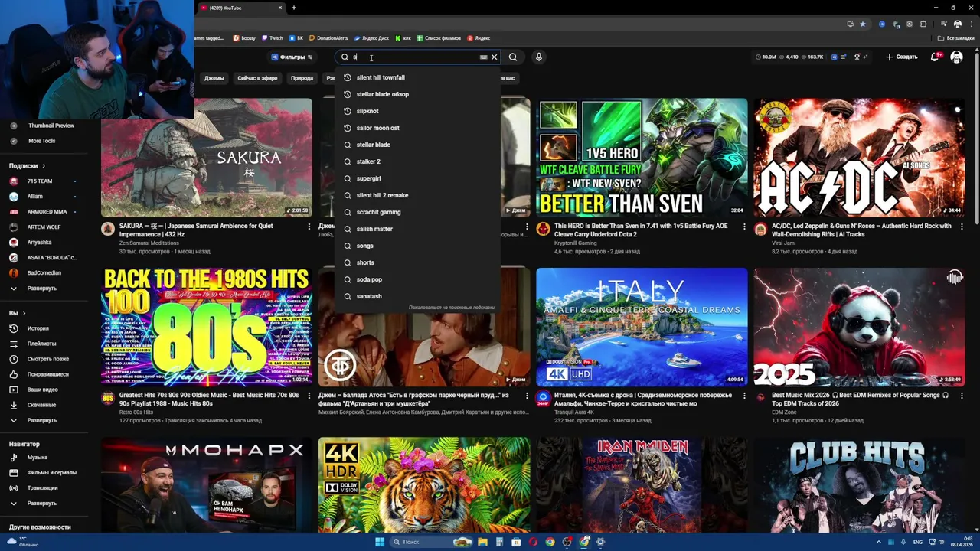Click the Создать button
The width and height of the screenshot is (980, 551).
pyautogui.click(x=901, y=57)
